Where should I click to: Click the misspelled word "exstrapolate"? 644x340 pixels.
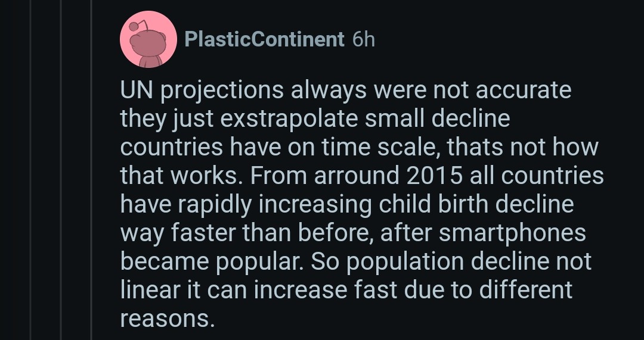tap(289, 118)
